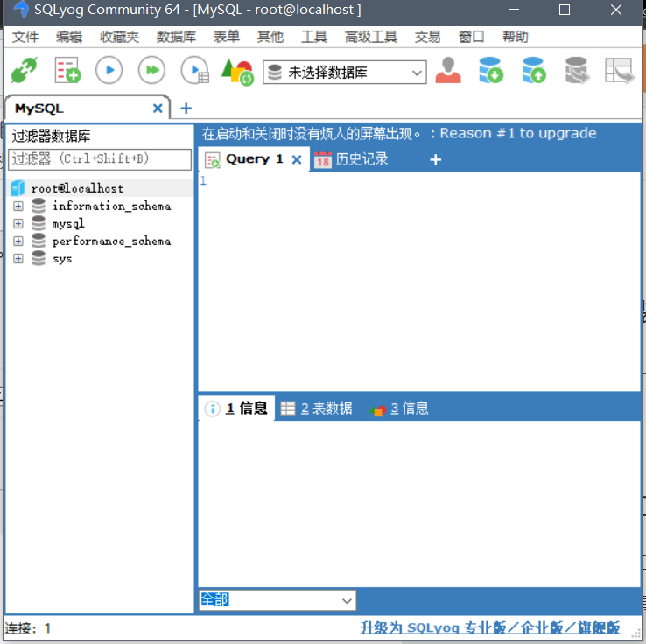Expand the performance_schema tree node
646x644 pixels.
pos(18,241)
